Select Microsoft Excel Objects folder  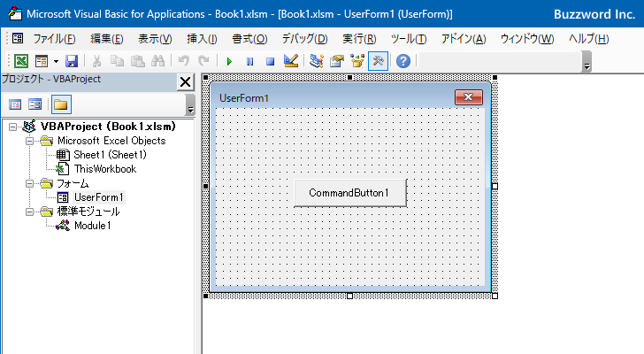pos(111,141)
